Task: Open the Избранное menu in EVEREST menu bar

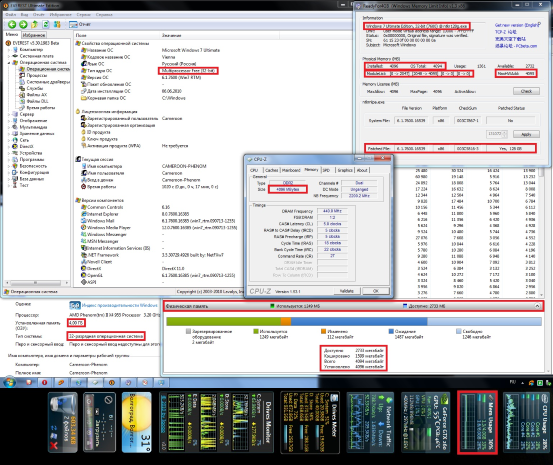Action: click(x=61, y=14)
